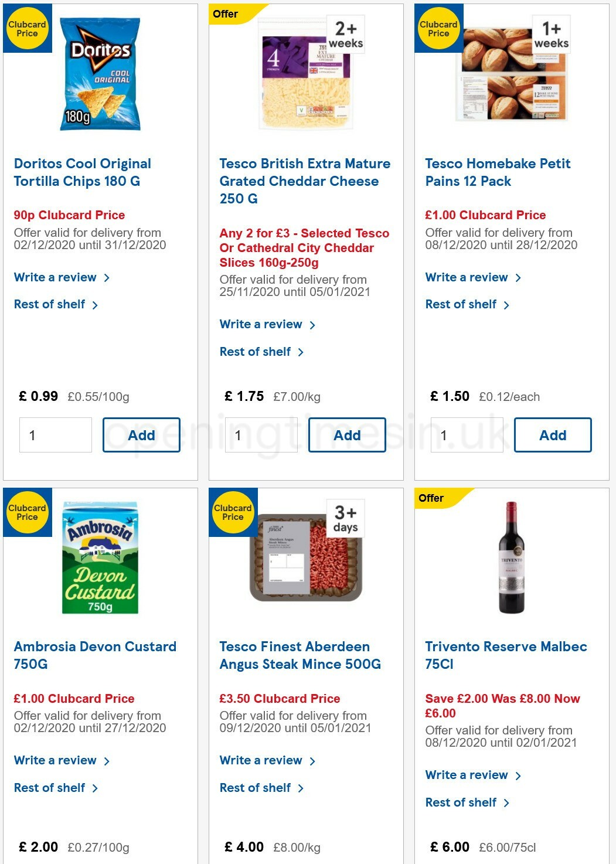Click the Clubcard Price badge on Steak Mince card
This screenshot has height=864, width=616.
pos(233,513)
